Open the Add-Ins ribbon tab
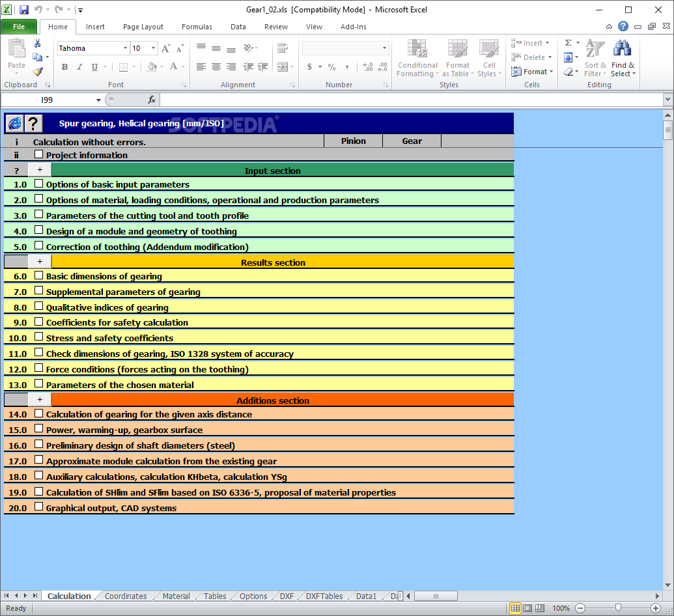The height and width of the screenshot is (616, 674). click(x=354, y=27)
